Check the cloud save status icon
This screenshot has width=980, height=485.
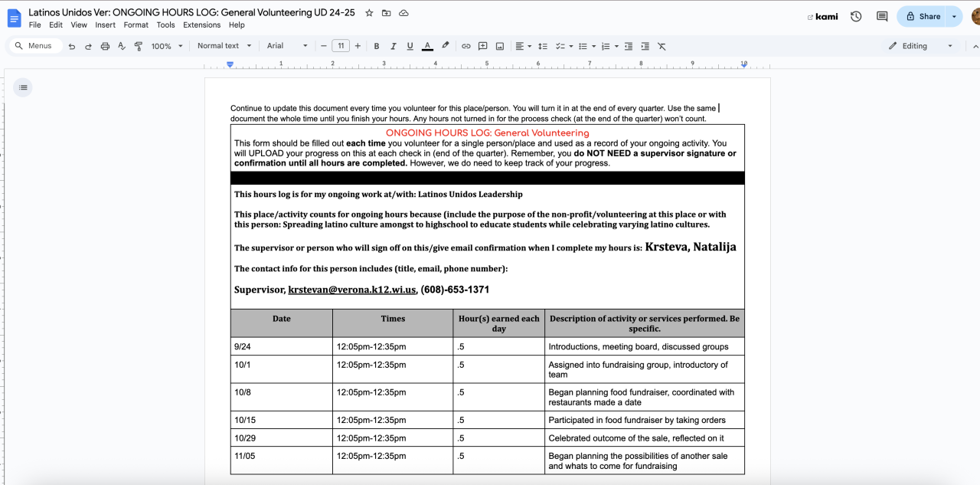point(403,13)
